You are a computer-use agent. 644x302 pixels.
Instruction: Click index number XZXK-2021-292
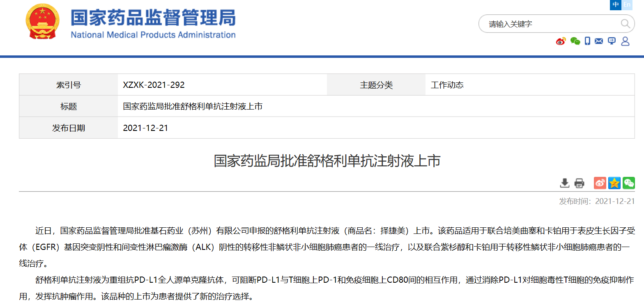[x=154, y=85]
